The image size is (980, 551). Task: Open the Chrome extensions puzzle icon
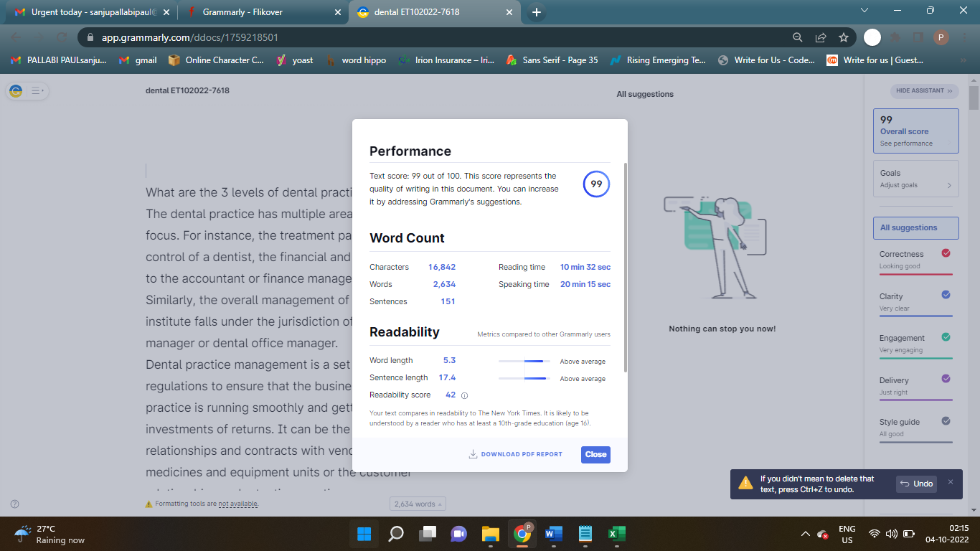(x=895, y=37)
